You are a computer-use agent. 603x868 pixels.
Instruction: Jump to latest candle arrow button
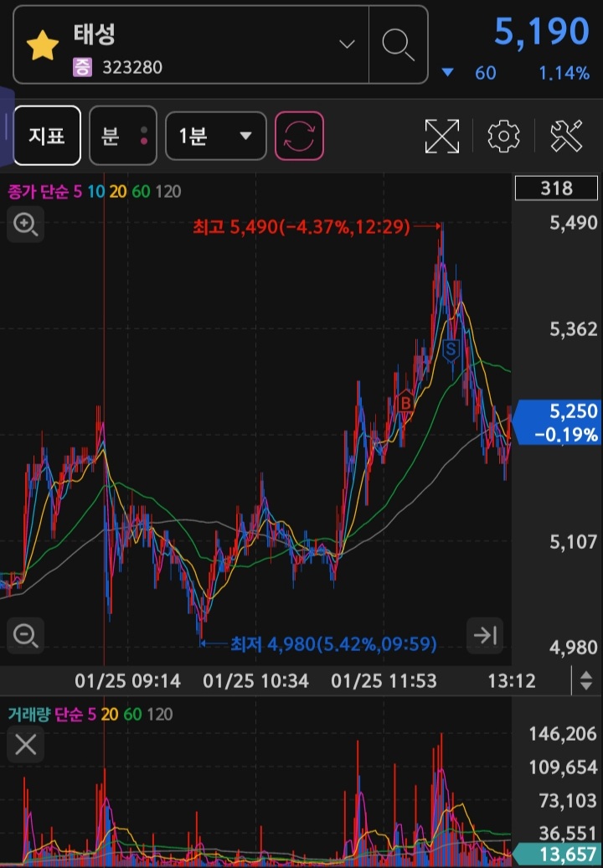point(485,635)
